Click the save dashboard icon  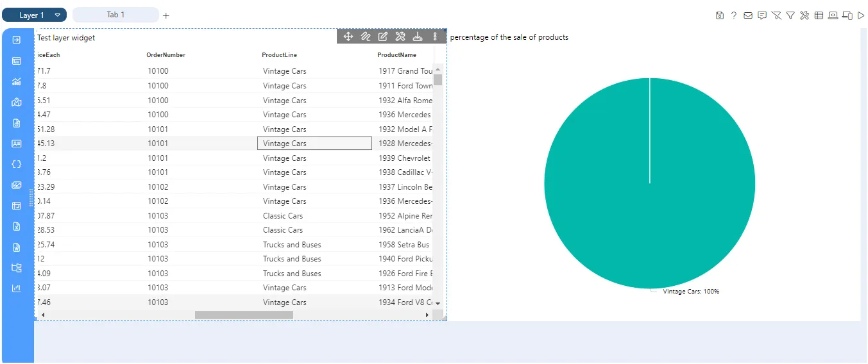coord(720,15)
